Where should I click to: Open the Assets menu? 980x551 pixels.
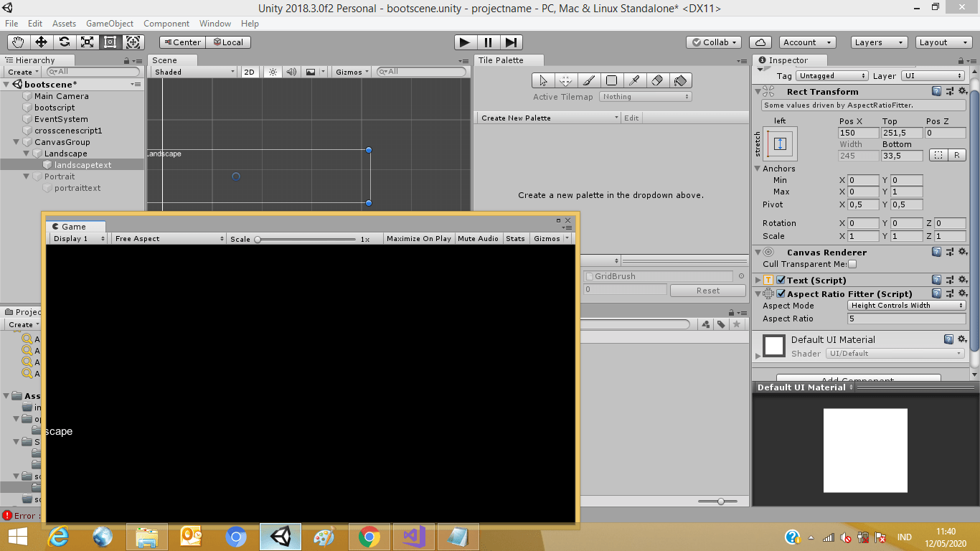point(64,24)
